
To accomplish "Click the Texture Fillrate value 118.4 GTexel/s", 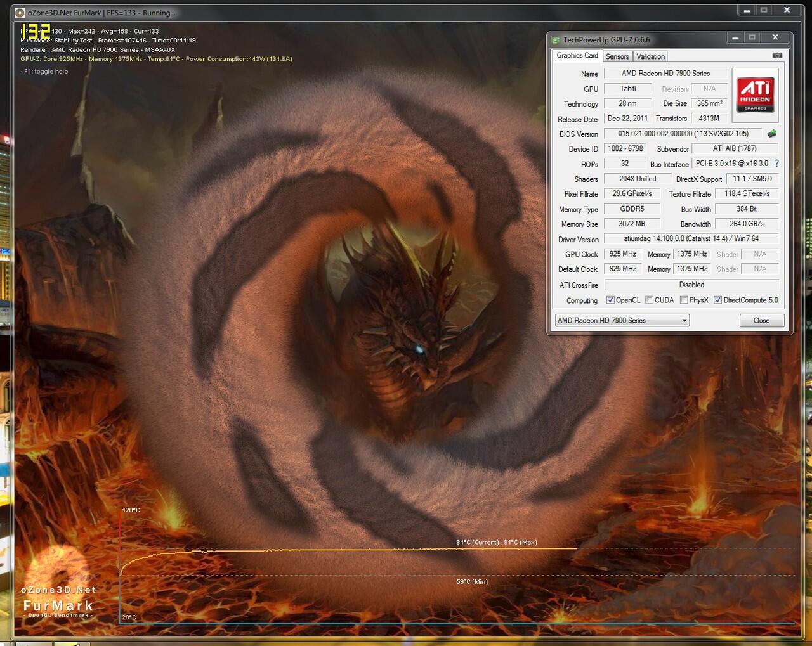I will [x=747, y=194].
